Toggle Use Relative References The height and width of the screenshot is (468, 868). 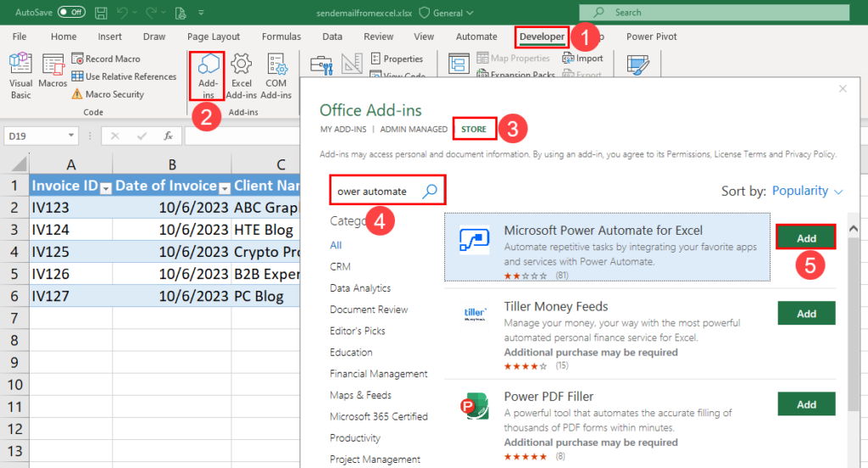pyautogui.click(x=124, y=76)
